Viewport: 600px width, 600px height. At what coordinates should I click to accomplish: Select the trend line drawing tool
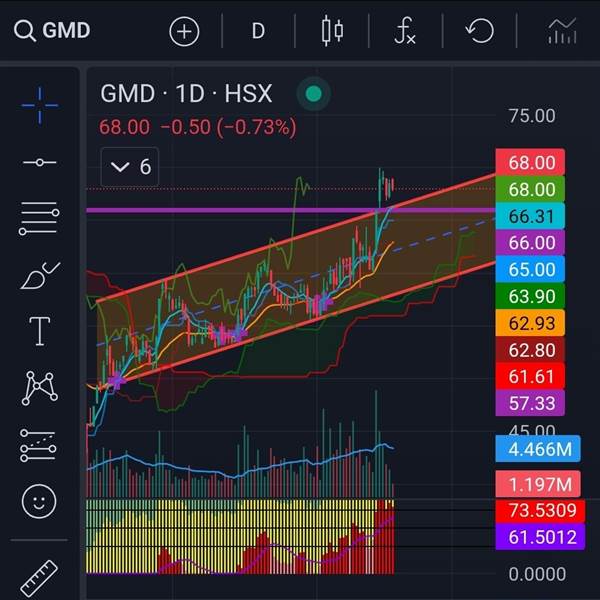40,163
